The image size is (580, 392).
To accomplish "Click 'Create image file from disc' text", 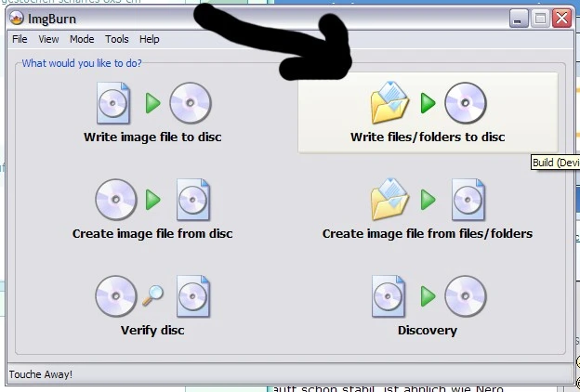I will click(x=152, y=234).
